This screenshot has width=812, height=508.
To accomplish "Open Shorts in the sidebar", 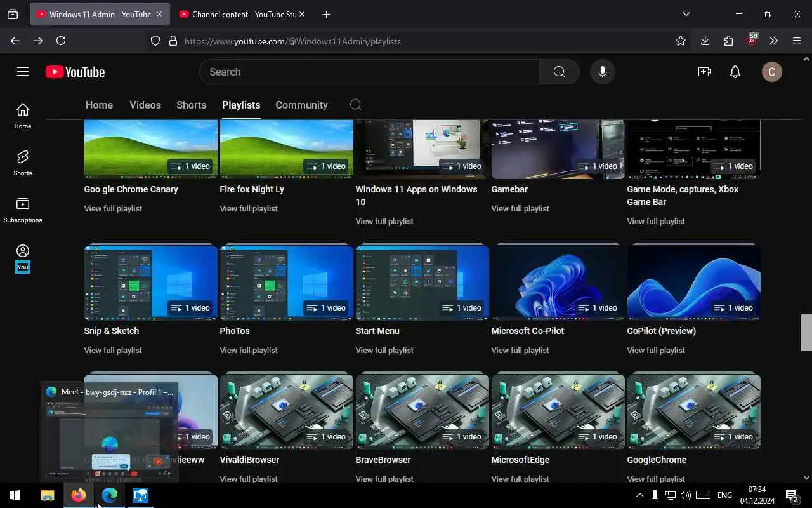I will [23, 163].
